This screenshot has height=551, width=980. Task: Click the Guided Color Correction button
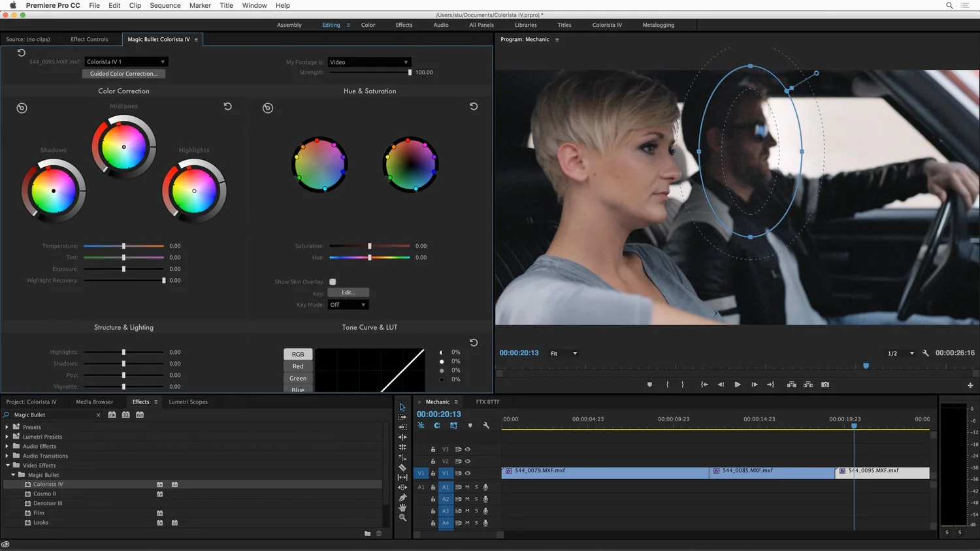coord(123,74)
